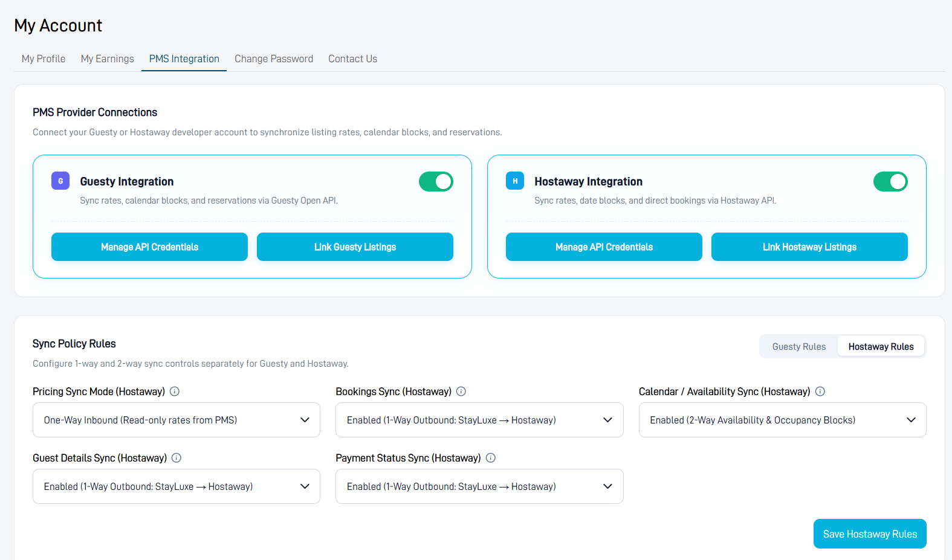Click Manage API Credentials under Guesty Integration

click(150, 247)
